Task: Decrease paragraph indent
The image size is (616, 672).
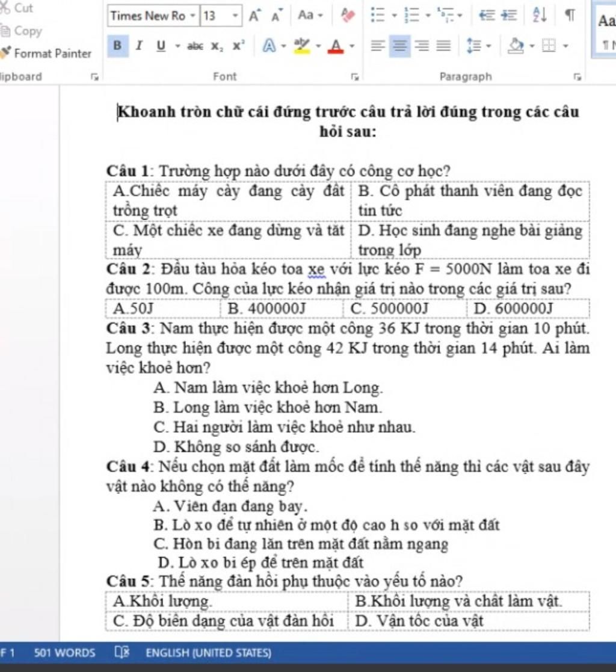Action: pos(487,16)
